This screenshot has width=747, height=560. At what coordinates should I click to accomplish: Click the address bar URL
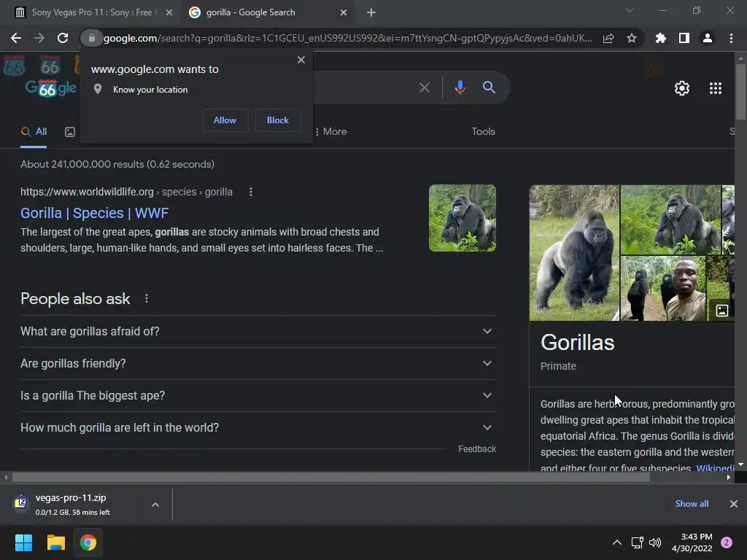(347, 38)
